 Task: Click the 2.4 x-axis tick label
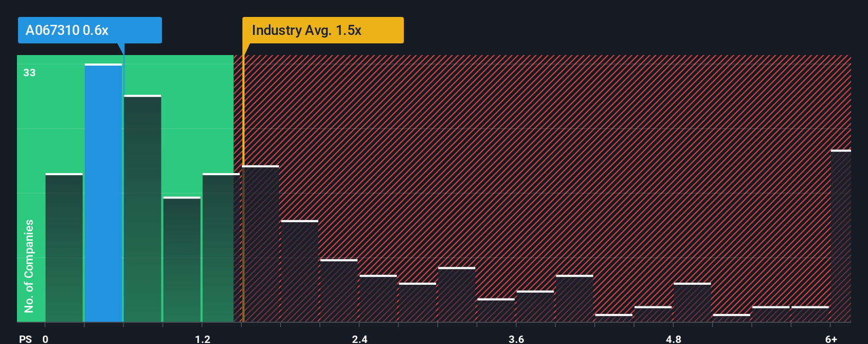(359, 339)
